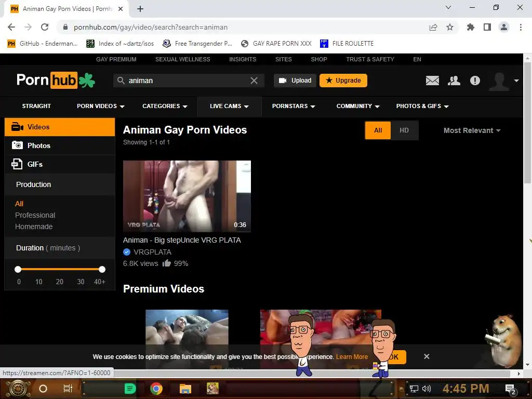Click the Chrome icon on taskbar

[156, 389]
